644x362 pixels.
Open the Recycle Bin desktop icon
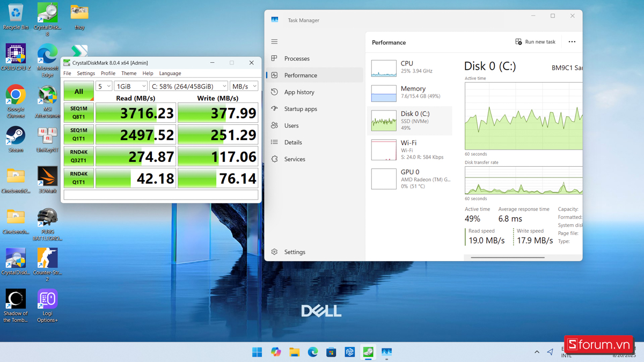[x=16, y=17]
